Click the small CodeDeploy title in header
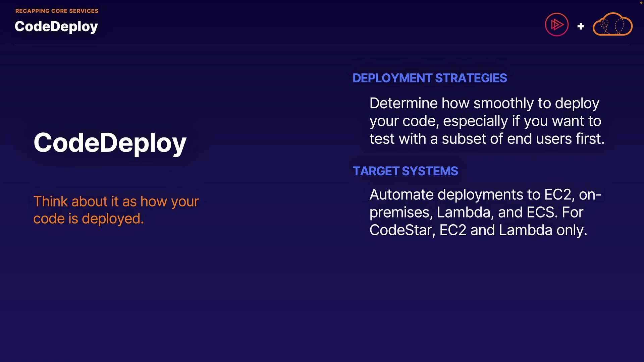This screenshot has width=644, height=362. (56, 26)
